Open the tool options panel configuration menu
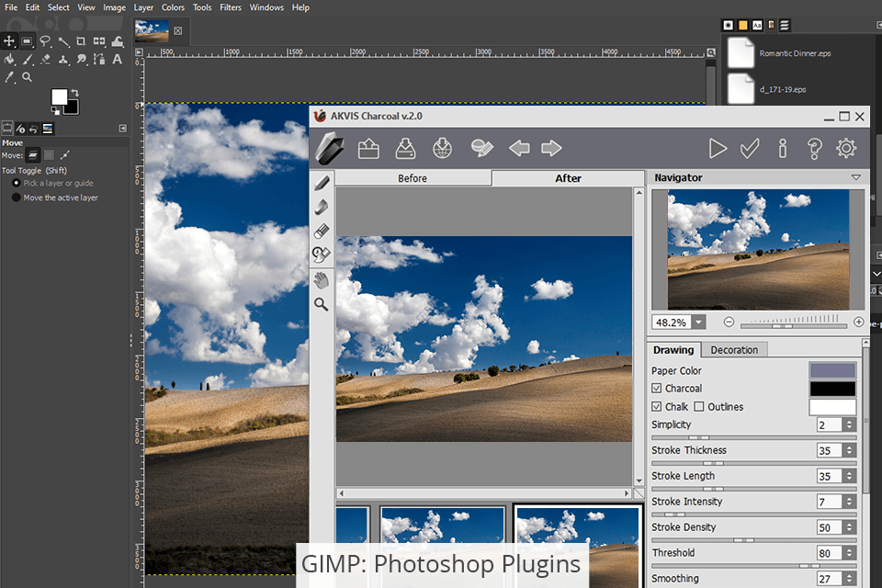882x588 pixels. click(x=122, y=129)
